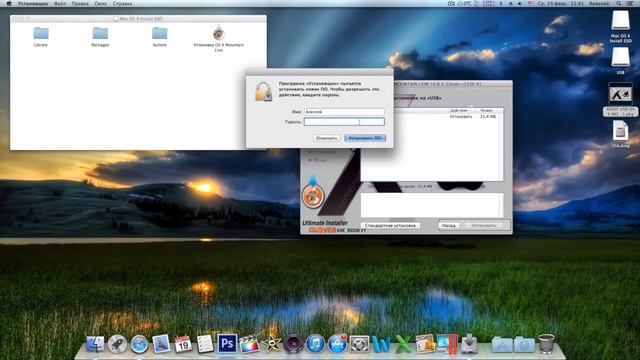The image size is (640, 360).
Task: Open Parallels Desktop icon in Dock
Action: coord(447,344)
